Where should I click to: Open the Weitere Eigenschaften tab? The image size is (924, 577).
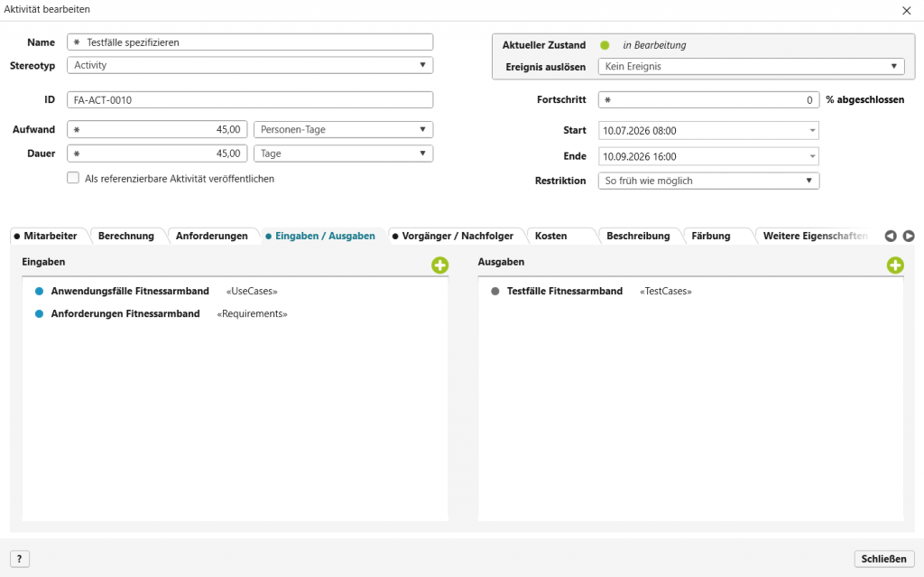pyautogui.click(x=815, y=236)
